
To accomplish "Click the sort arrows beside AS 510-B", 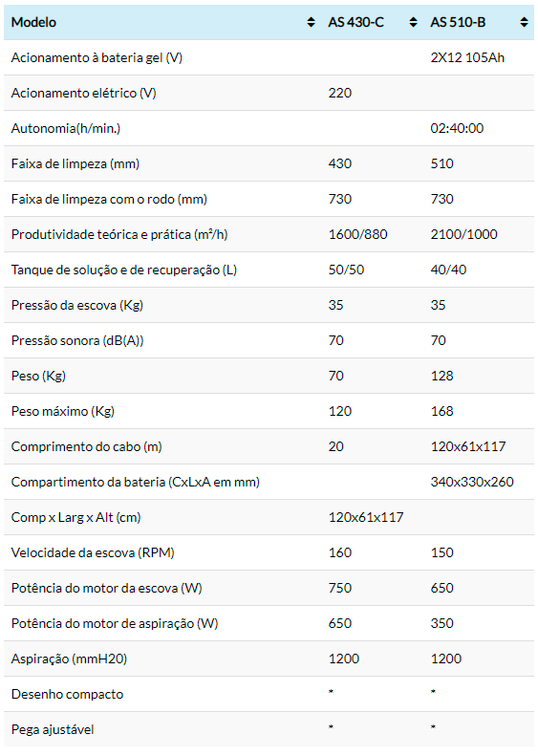I will 524,22.
